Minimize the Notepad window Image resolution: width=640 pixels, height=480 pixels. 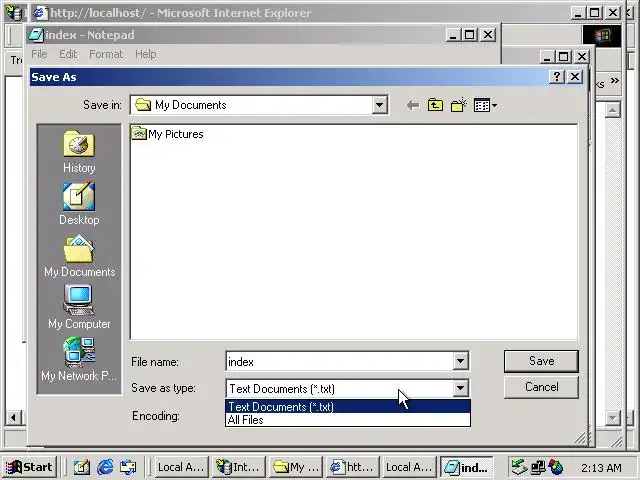click(x=452, y=35)
